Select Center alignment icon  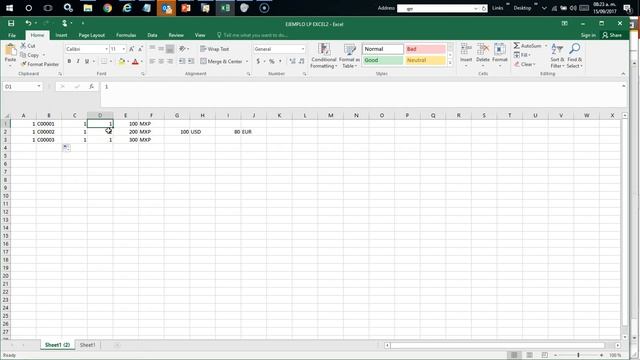coord(161,61)
